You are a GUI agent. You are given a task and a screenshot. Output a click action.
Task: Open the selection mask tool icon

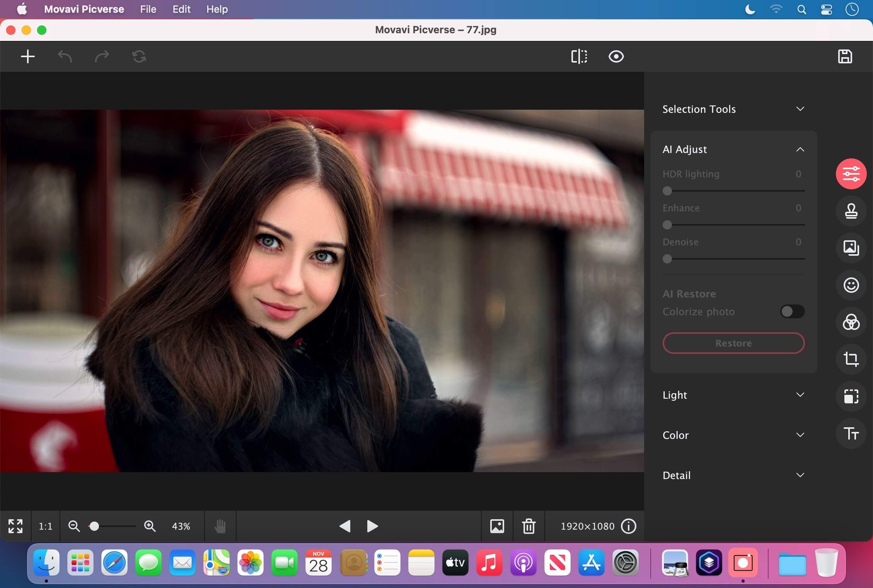pos(851,396)
